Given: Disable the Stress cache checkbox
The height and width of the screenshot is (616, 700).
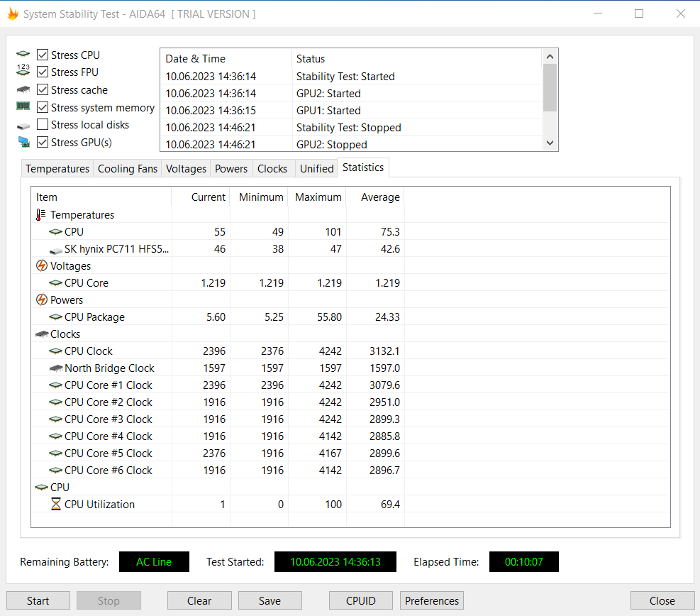Looking at the screenshot, I should click(43, 89).
